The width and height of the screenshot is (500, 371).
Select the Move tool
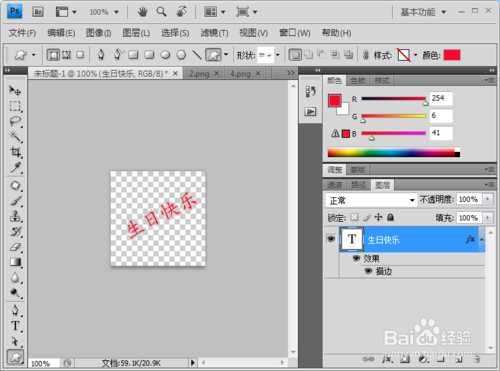(15, 90)
